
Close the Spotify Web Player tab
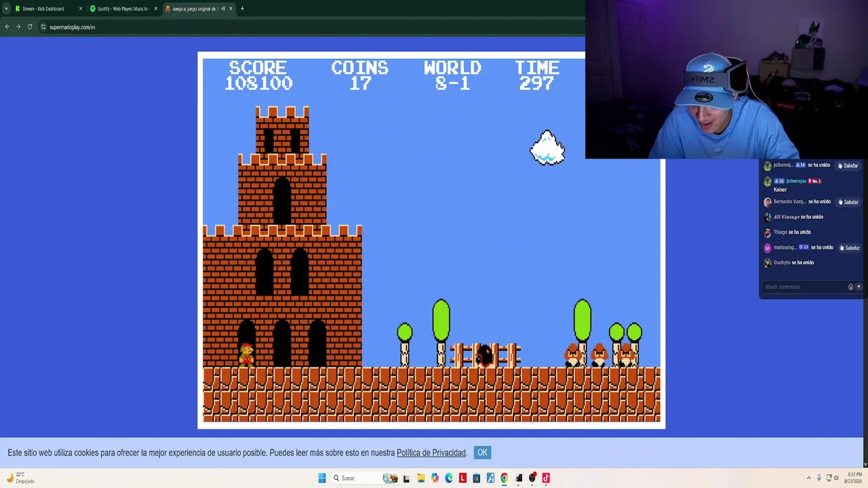(155, 9)
